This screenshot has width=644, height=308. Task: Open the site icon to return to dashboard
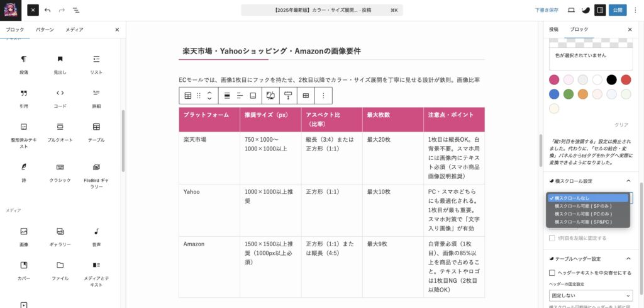pyautogui.click(x=10, y=10)
